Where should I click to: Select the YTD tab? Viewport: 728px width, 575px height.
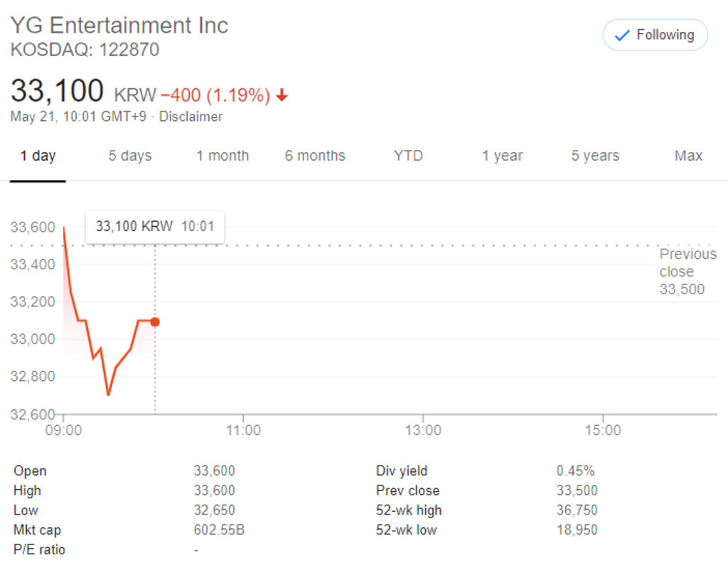click(x=408, y=156)
